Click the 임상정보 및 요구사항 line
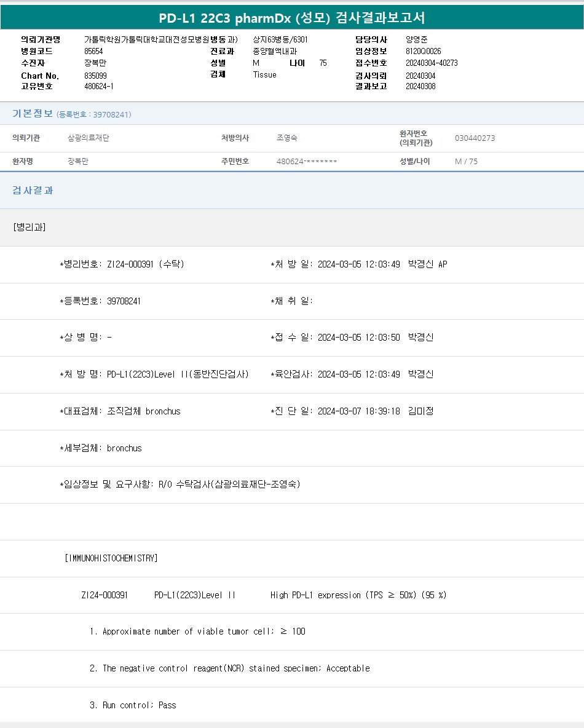Viewport: 584px width, 728px height. pyautogui.click(x=180, y=485)
